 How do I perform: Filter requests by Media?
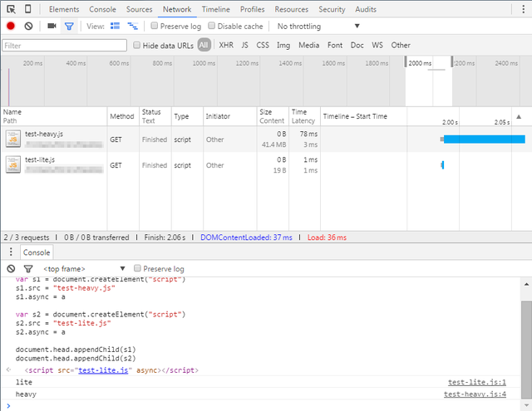click(308, 45)
